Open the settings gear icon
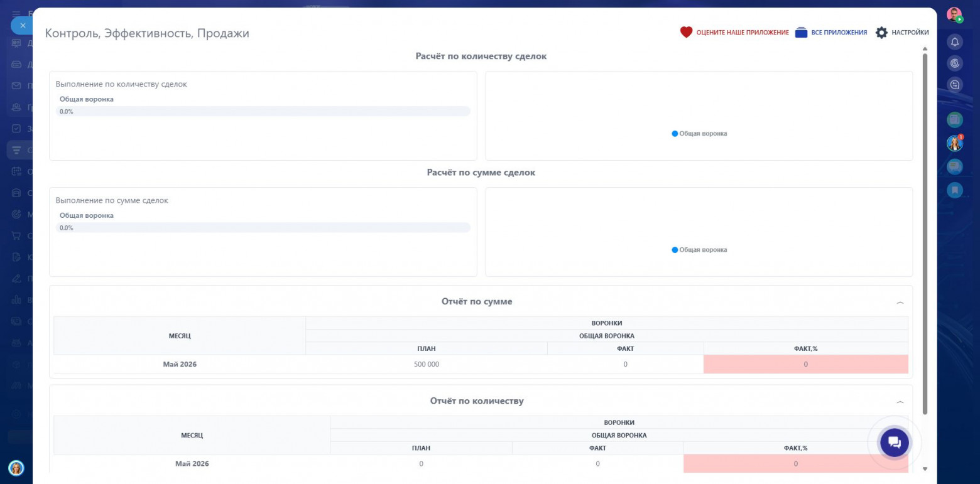Screen dimensions: 980x484 881,32
